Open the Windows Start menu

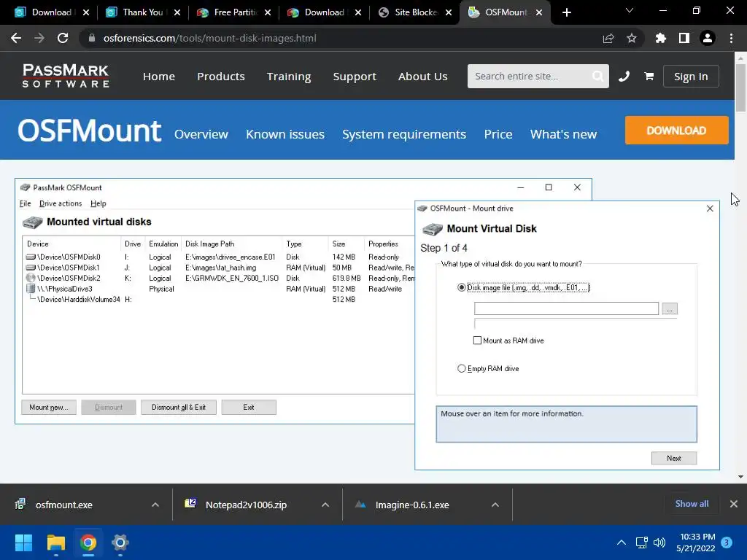point(23,542)
